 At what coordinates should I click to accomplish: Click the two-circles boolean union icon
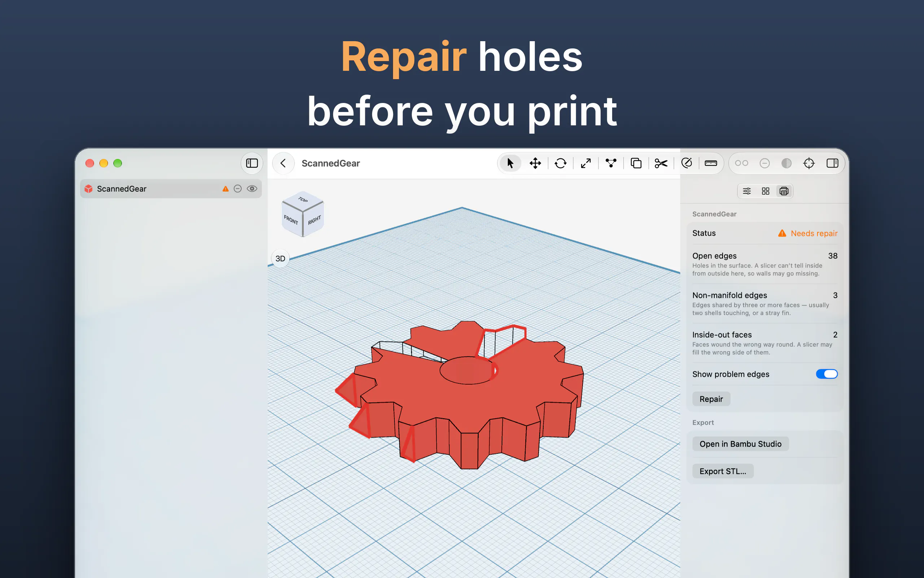(x=741, y=163)
